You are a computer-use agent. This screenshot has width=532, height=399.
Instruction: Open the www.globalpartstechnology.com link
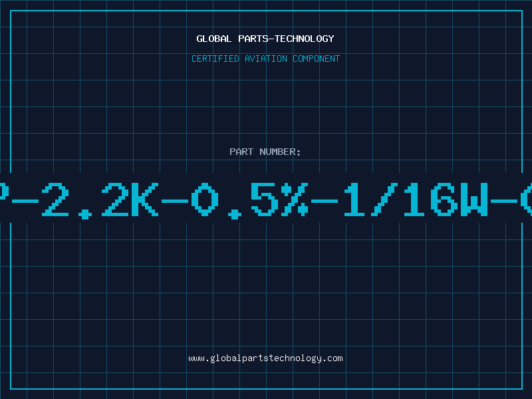pyautogui.click(x=265, y=358)
